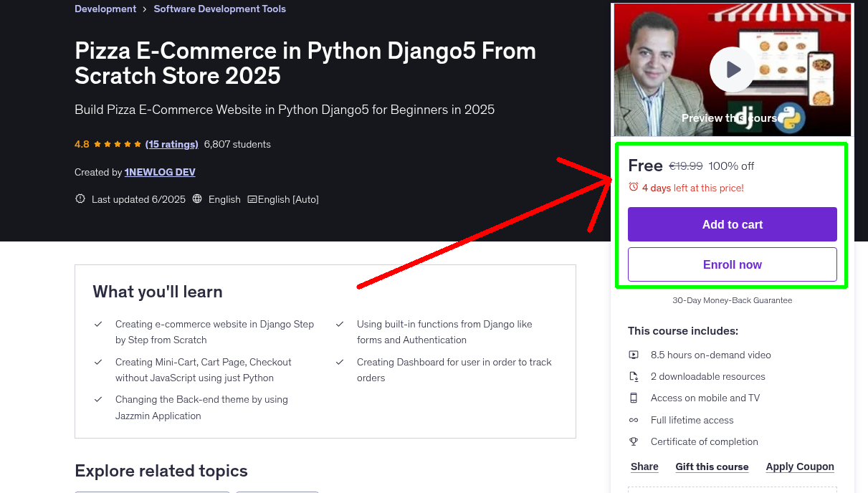Click the checkmark beside 'Creating Dashboard for user'
Screen dimensions: 868x493
pos(340,362)
